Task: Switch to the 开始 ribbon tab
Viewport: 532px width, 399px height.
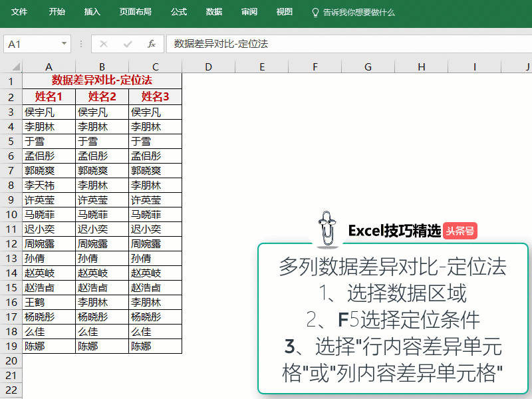Action: pyautogui.click(x=57, y=12)
